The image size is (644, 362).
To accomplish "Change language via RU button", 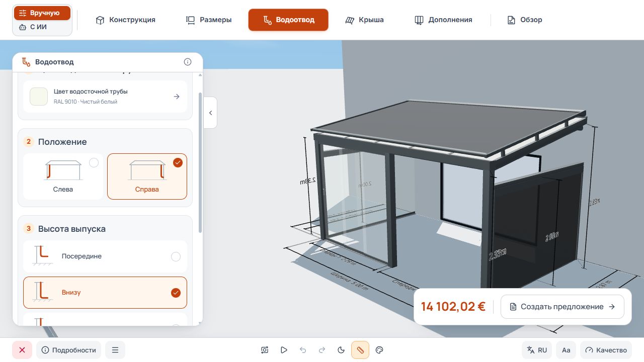I will click(x=537, y=350).
